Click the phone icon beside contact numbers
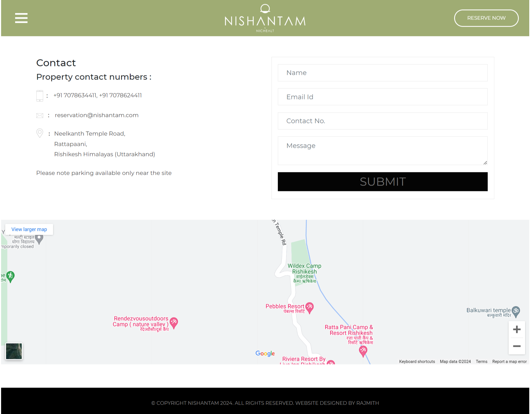The width and height of the screenshot is (532, 414). (40, 95)
